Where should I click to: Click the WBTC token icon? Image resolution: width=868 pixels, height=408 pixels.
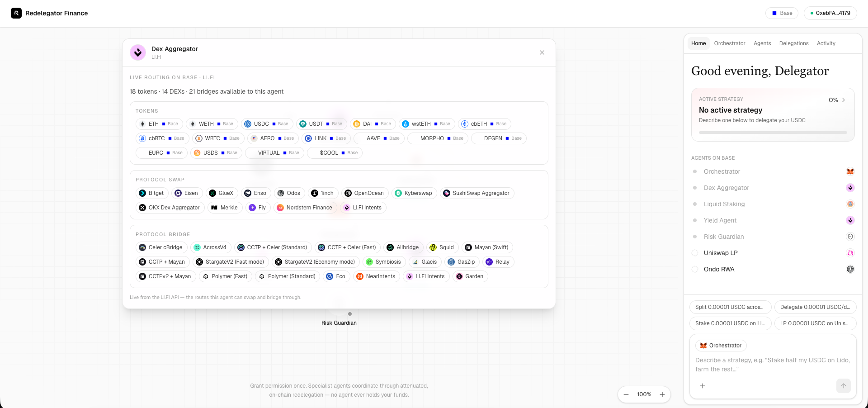(x=199, y=138)
